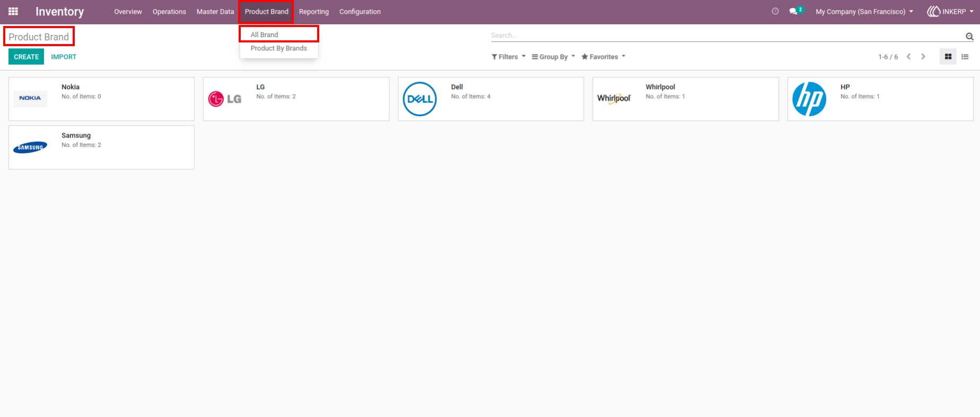Click the Samsung logo thumbnail

pos(30,147)
